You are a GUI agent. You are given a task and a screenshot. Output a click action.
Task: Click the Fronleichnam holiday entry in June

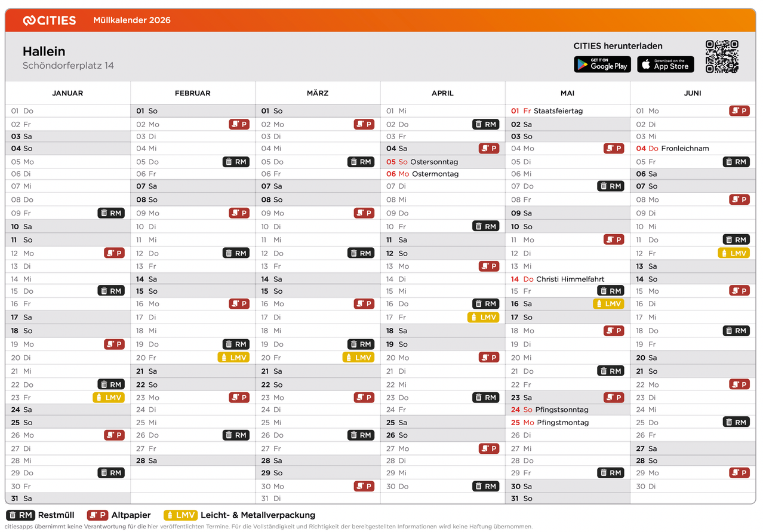tap(685, 149)
